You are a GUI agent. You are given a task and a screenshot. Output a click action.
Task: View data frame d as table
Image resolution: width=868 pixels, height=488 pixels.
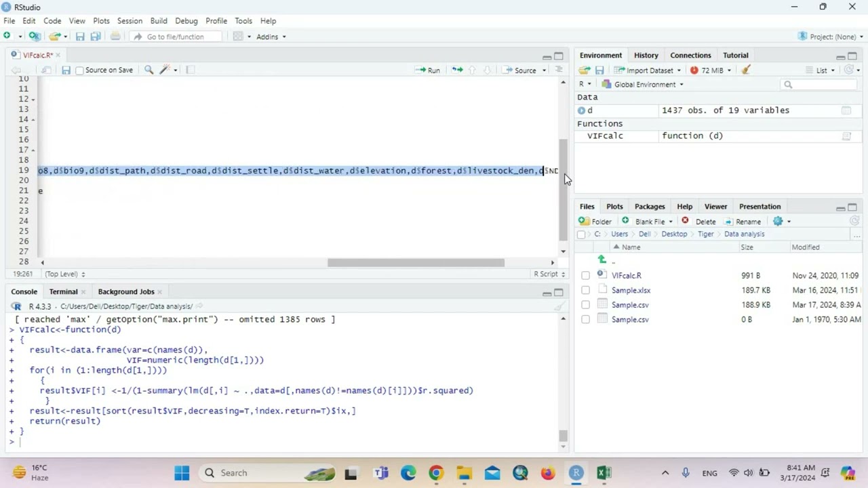click(846, 110)
